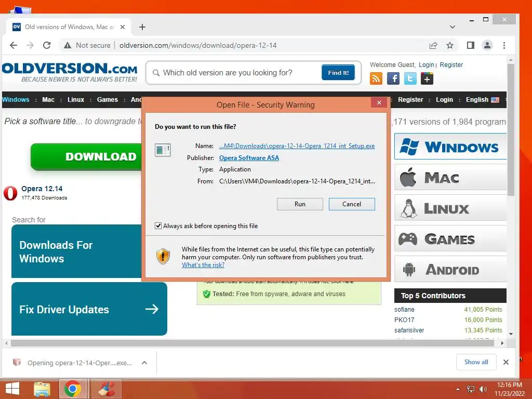532x399 pixels.
Task: Click the Find It! button
Action: (338, 73)
